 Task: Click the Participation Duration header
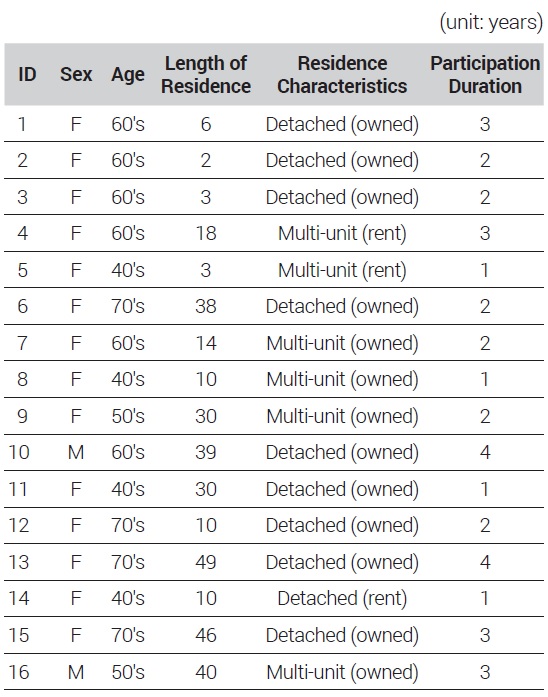pyautogui.click(x=485, y=75)
